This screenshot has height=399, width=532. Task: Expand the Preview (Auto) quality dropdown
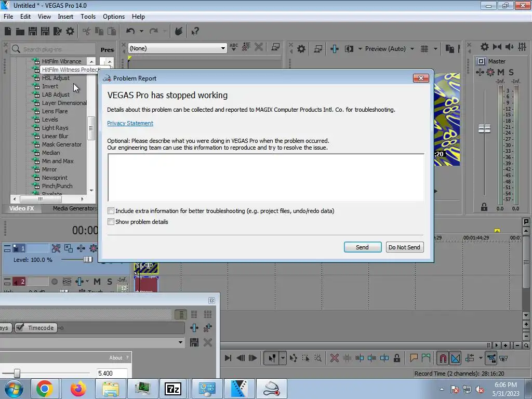coord(412,49)
